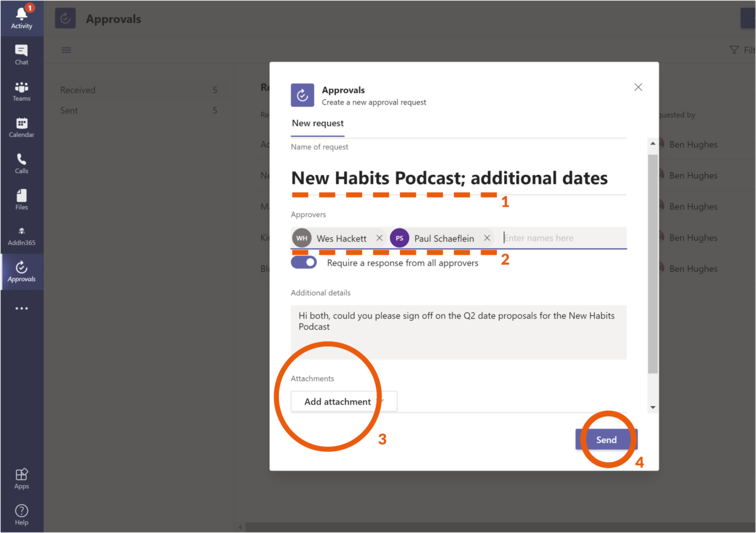The width and height of the screenshot is (756, 533).
Task: Collapse the sidebar with the hamburger icon
Action: (x=66, y=50)
